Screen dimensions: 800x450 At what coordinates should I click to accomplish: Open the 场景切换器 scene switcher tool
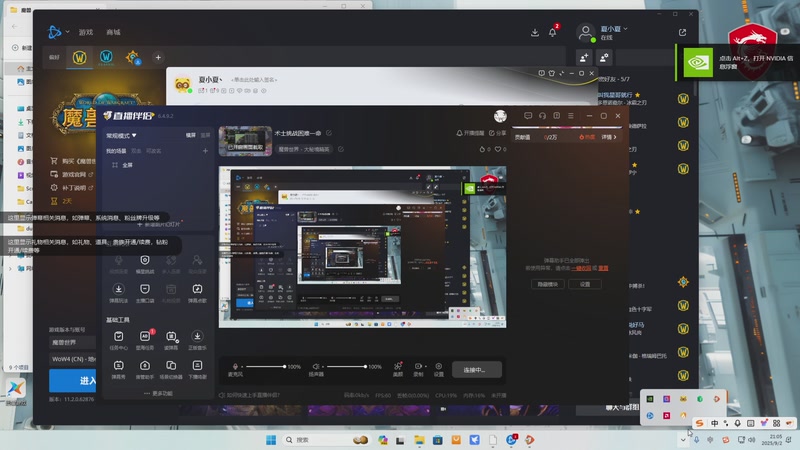tap(171, 369)
